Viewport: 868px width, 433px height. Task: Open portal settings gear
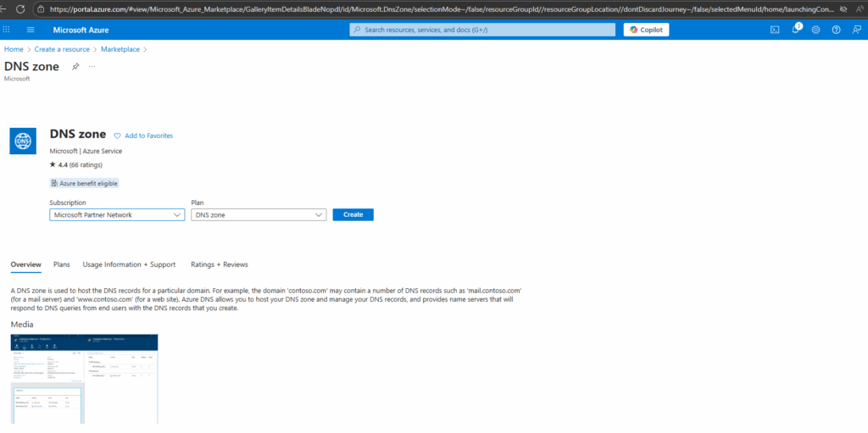815,30
